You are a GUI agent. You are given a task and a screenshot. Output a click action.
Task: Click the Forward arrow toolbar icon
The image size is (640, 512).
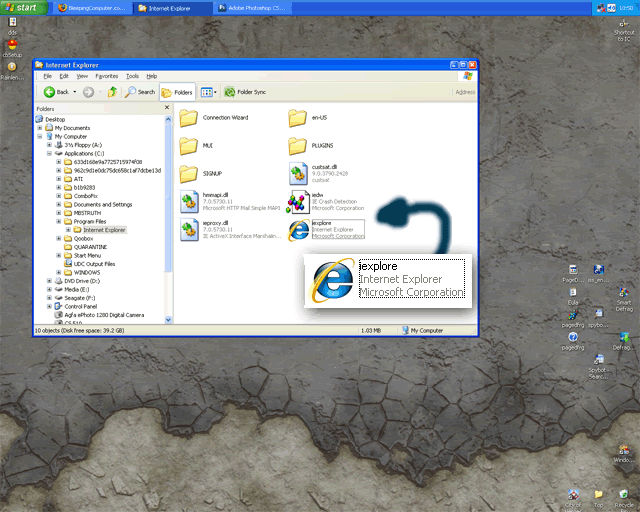(x=88, y=92)
